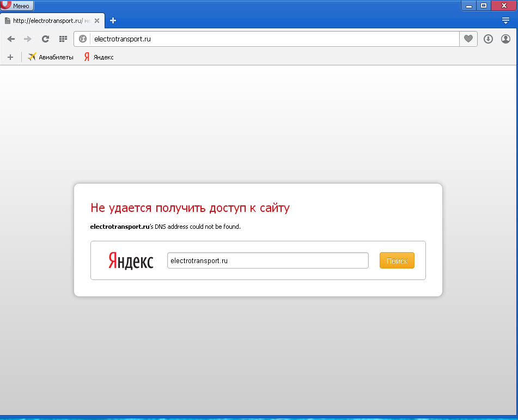Close the electrotransport.ru tab
The height and width of the screenshot is (420, 518).
click(97, 21)
